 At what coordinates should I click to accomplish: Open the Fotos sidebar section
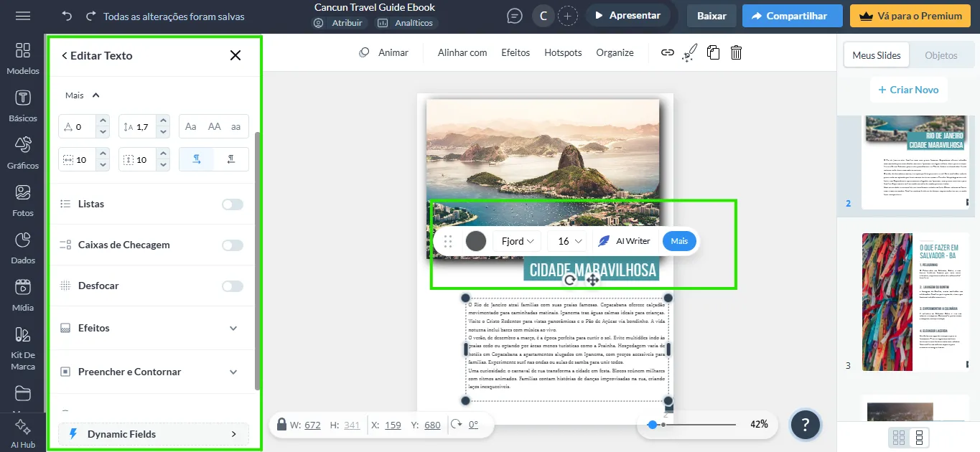tap(23, 200)
